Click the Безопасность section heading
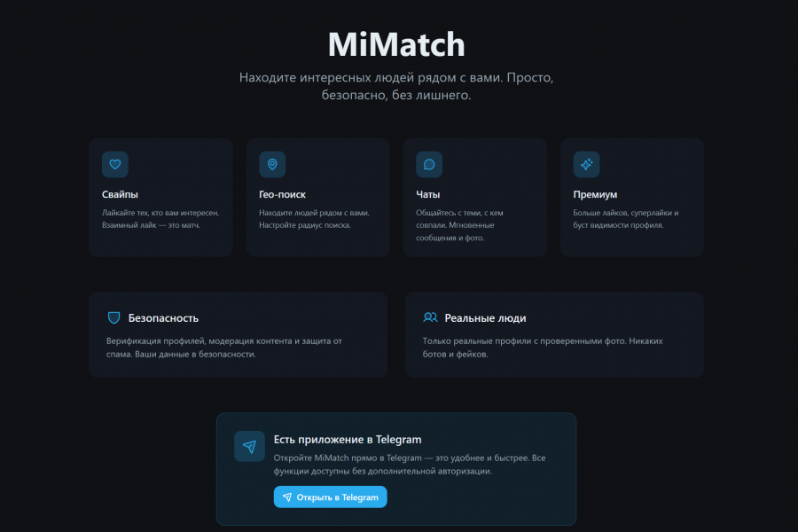 coord(163,317)
